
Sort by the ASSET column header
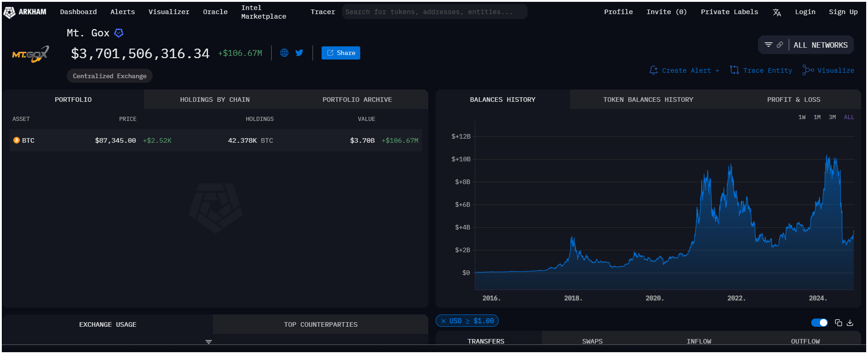tap(21, 119)
